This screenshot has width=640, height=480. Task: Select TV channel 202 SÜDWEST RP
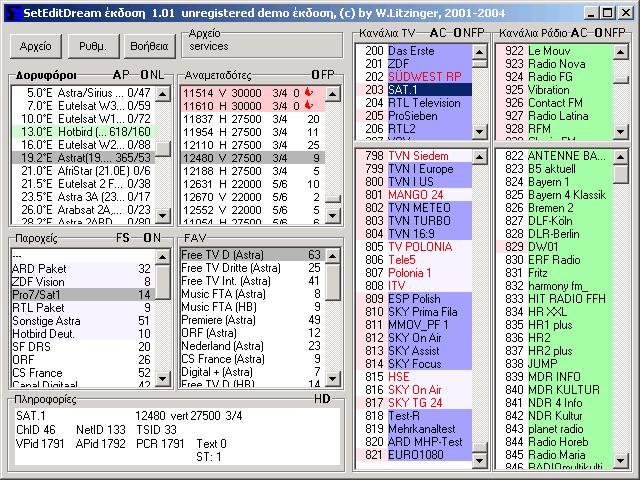pyautogui.click(x=414, y=77)
